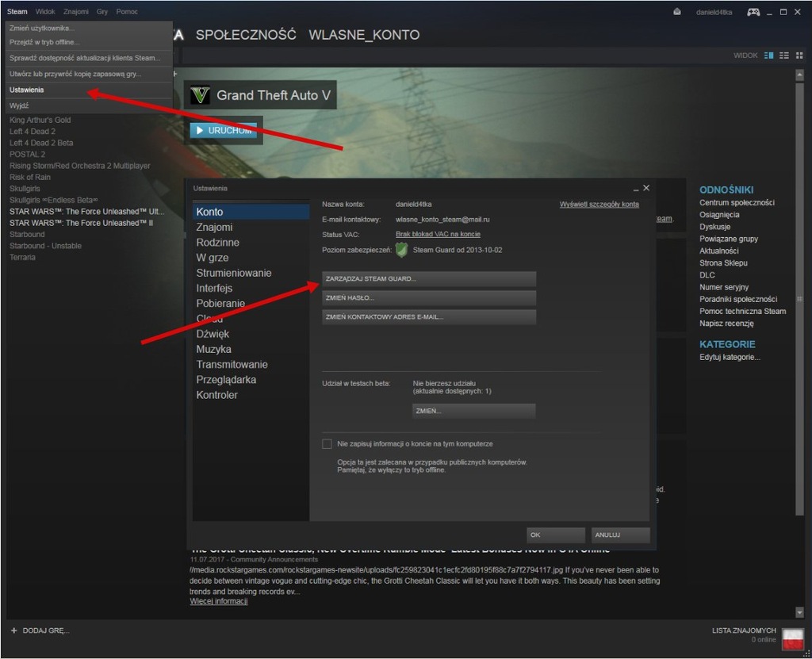Viewport: 812px width, 659px height.
Task: Select 'Left 4 Dead 2 Beta' in game list
Action: point(41,143)
